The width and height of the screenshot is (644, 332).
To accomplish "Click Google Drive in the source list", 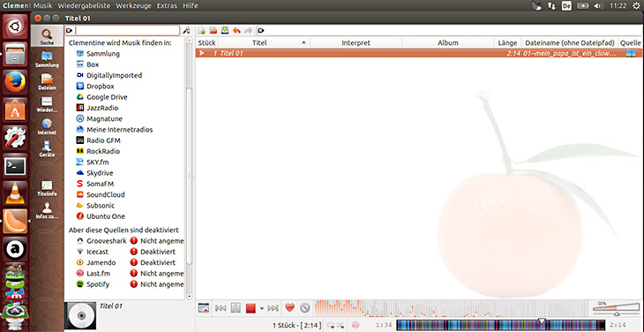I will coord(101,97).
